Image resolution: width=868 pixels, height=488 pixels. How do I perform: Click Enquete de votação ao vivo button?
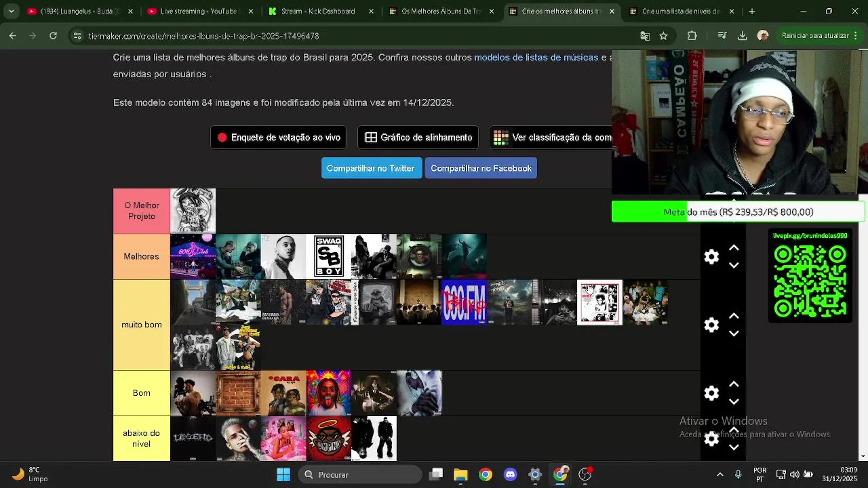pos(279,138)
